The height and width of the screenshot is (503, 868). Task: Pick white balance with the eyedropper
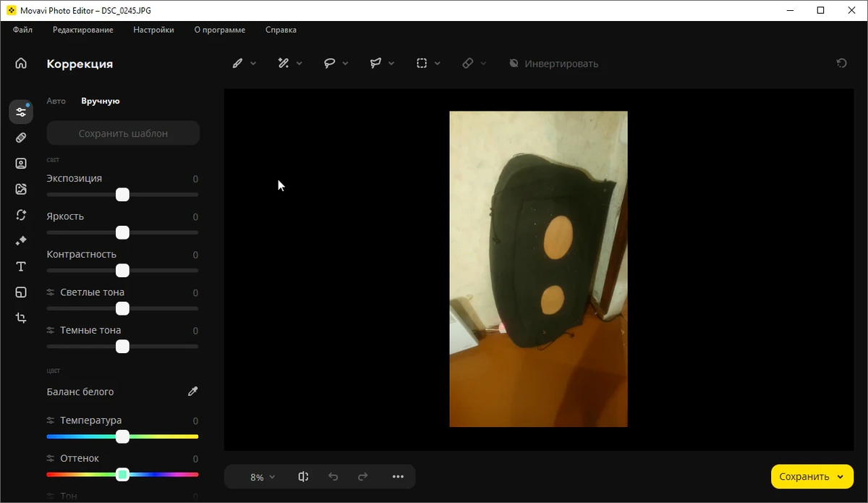pyautogui.click(x=192, y=392)
